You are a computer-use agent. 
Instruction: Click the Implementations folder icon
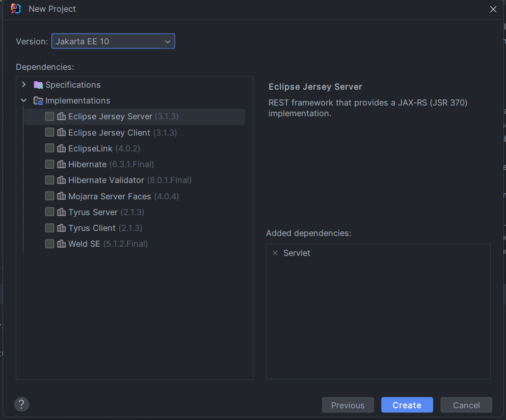click(38, 101)
